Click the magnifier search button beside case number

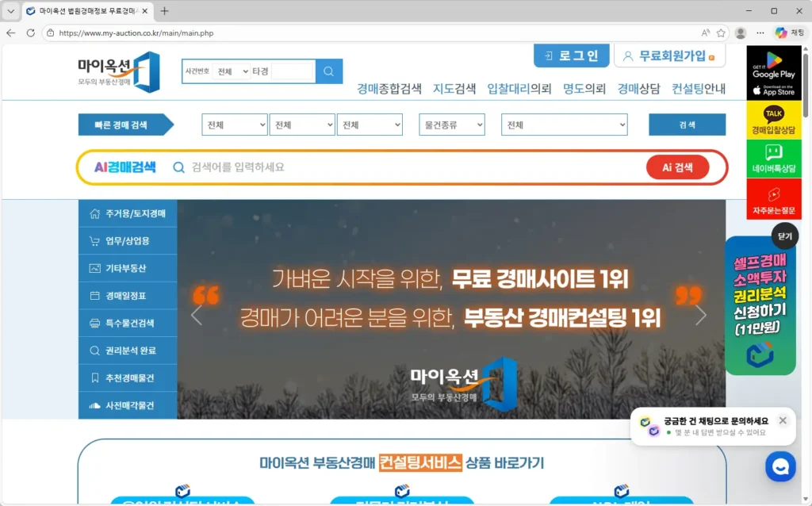click(329, 71)
